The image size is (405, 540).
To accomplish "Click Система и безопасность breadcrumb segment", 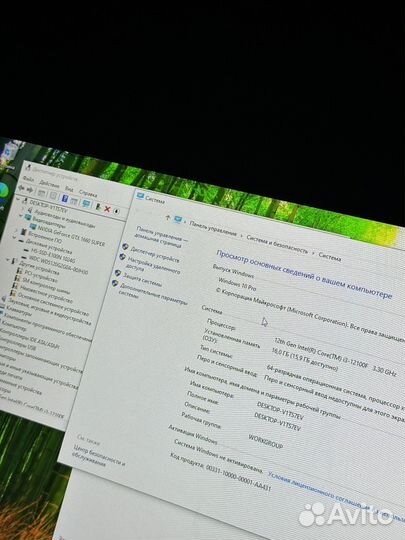I will (x=277, y=244).
